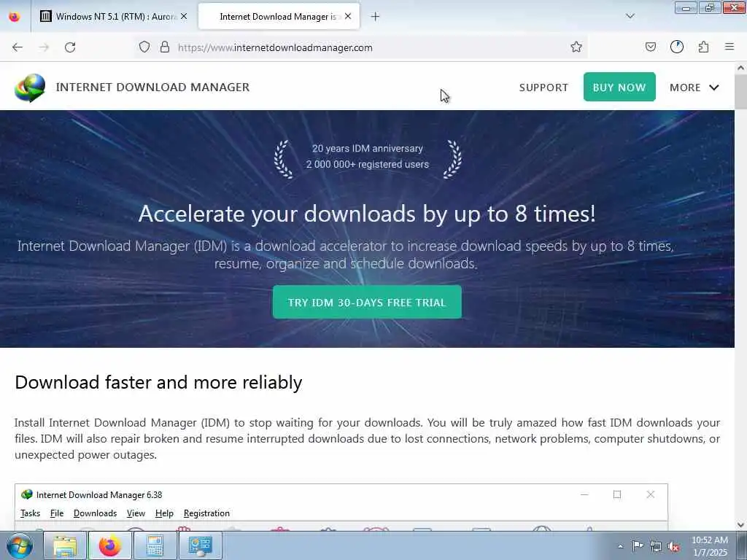Open the extensions puzzle icon
747x560 pixels.
pos(703,47)
